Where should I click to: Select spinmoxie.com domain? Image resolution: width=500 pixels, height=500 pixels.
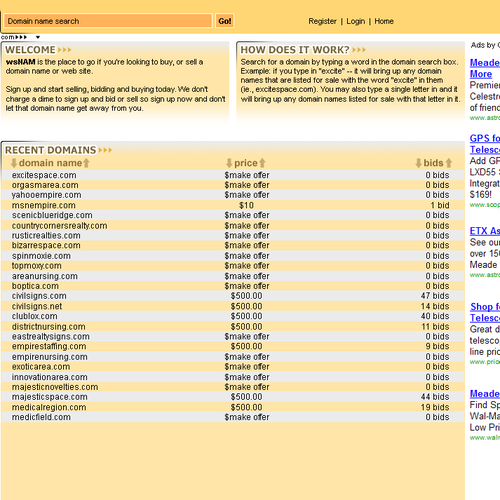tap(41, 256)
